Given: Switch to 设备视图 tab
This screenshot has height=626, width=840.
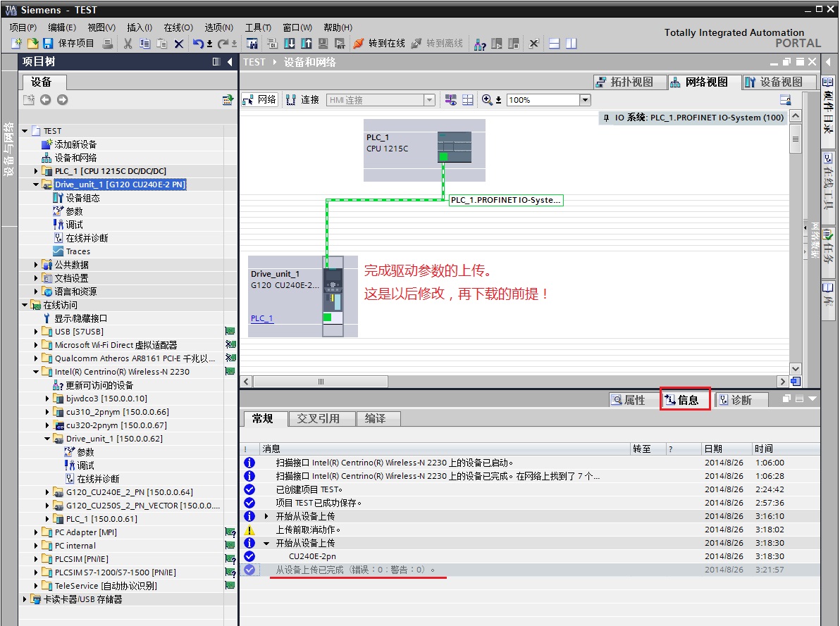Looking at the screenshot, I should pyautogui.click(x=779, y=82).
